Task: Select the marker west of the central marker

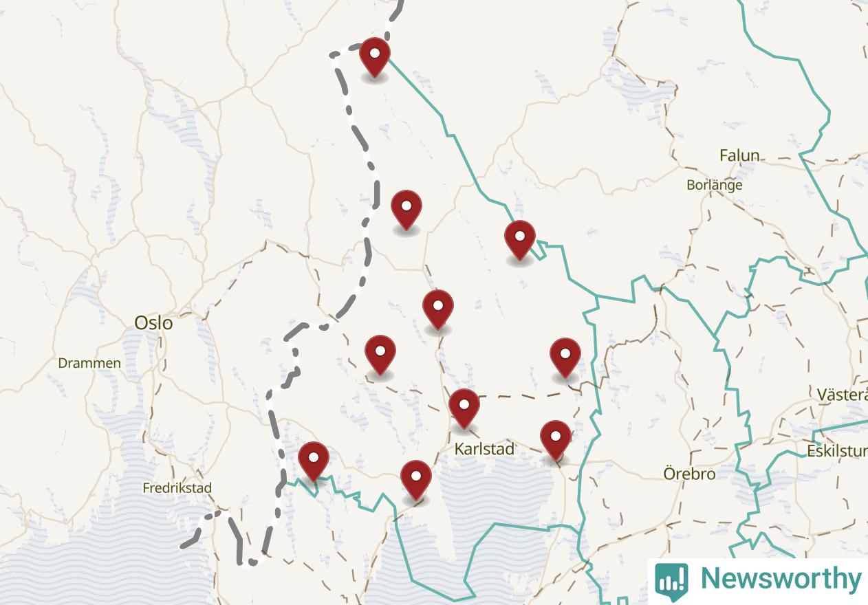Action: [x=380, y=355]
